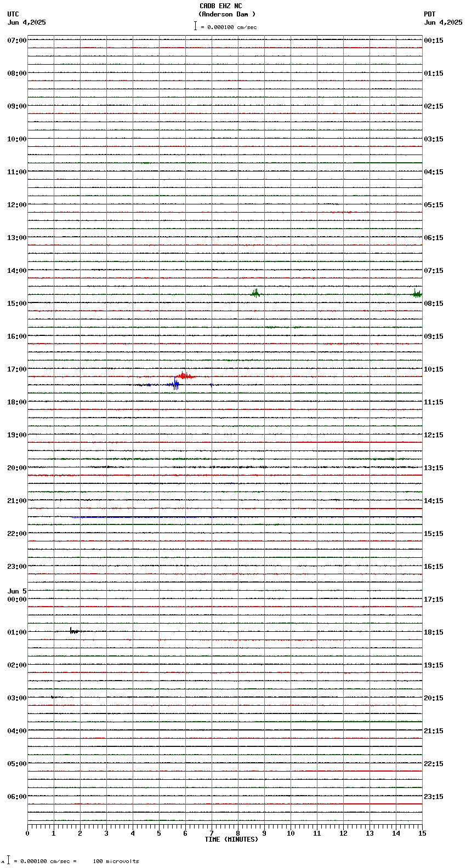Viewport: 466px width, 868px height.
Task: Click minute 10 on the time axis
Action: pos(291,833)
